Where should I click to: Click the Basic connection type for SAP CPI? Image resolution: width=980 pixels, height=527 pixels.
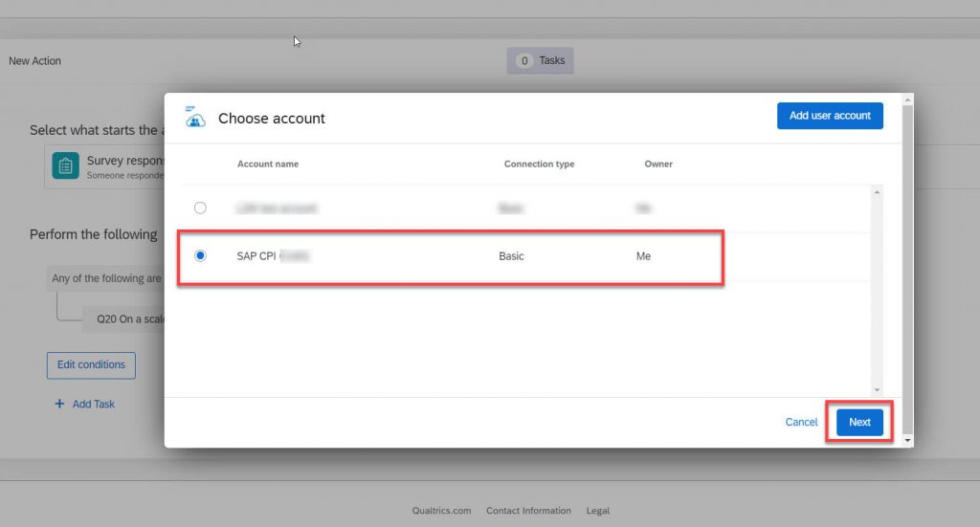click(x=511, y=256)
